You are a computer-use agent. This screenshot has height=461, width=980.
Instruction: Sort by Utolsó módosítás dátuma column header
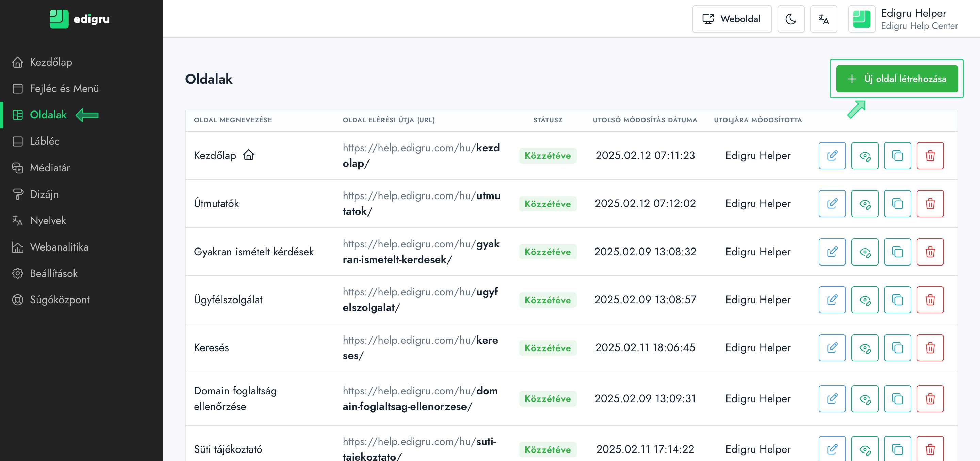pos(645,120)
